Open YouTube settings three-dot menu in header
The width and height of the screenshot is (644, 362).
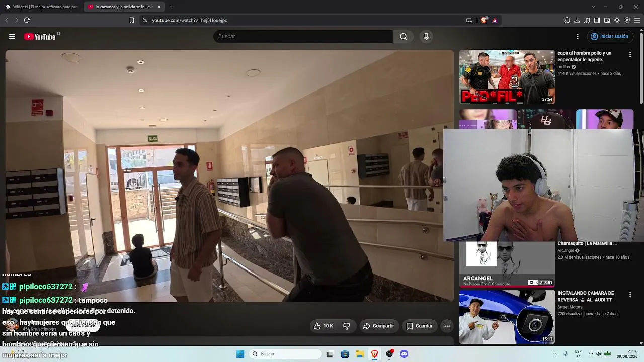pos(578,37)
